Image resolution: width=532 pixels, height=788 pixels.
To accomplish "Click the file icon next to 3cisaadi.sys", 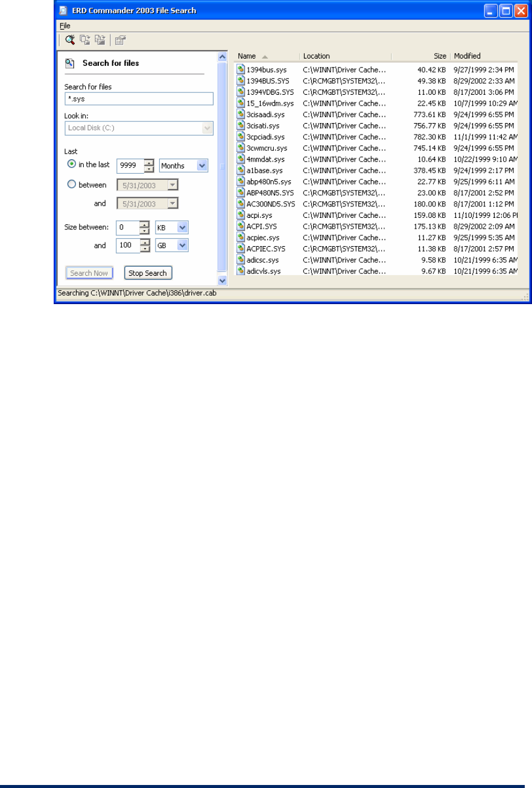I will (241, 115).
